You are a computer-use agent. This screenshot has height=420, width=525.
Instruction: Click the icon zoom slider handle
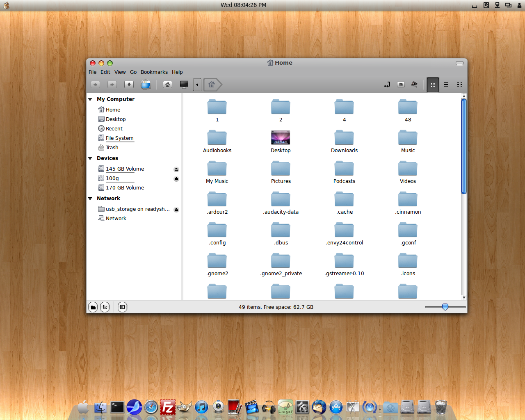click(x=445, y=307)
